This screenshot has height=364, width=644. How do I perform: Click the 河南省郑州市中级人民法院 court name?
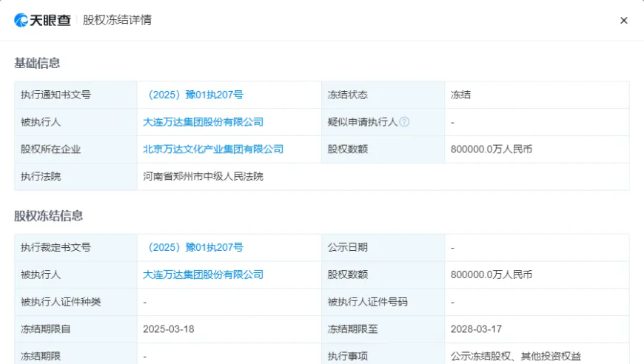[203, 176]
